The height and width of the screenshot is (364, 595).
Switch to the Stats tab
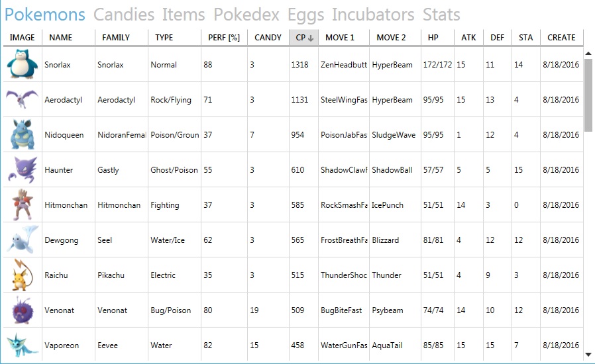(x=441, y=15)
